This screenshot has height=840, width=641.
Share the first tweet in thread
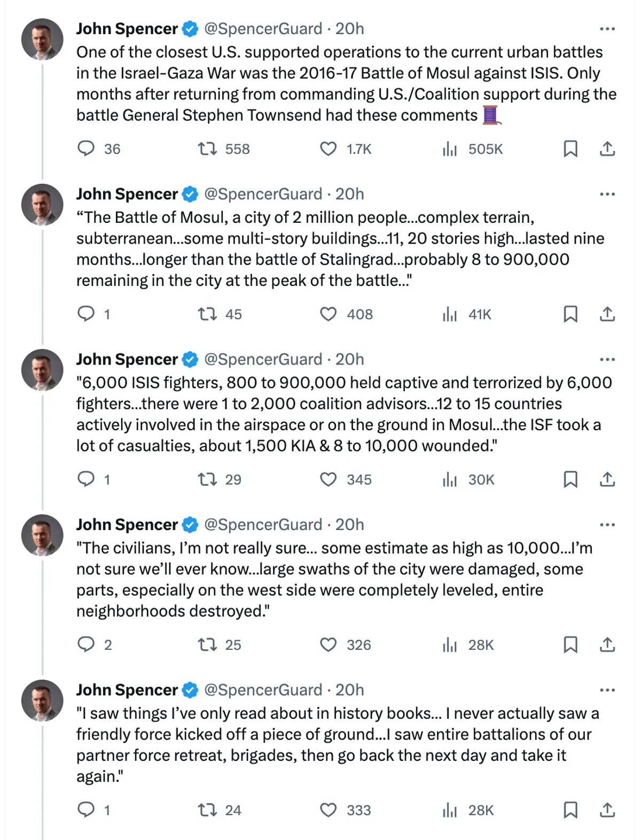pyautogui.click(x=607, y=149)
